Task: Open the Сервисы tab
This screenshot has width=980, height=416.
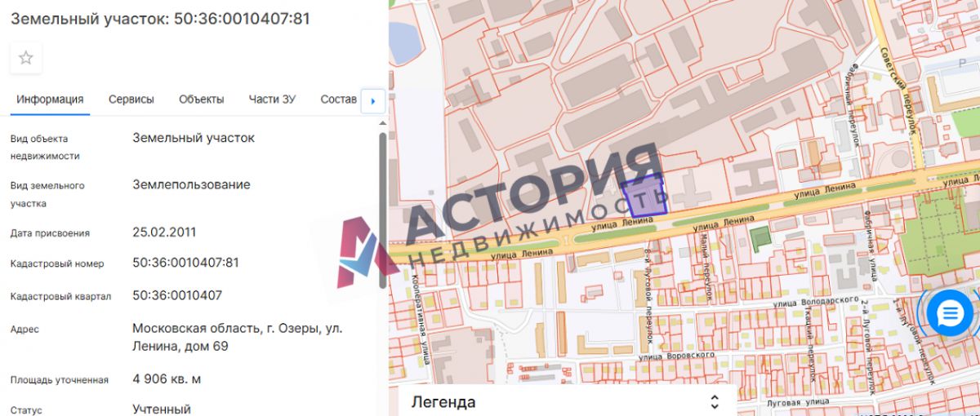Action: tap(131, 100)
